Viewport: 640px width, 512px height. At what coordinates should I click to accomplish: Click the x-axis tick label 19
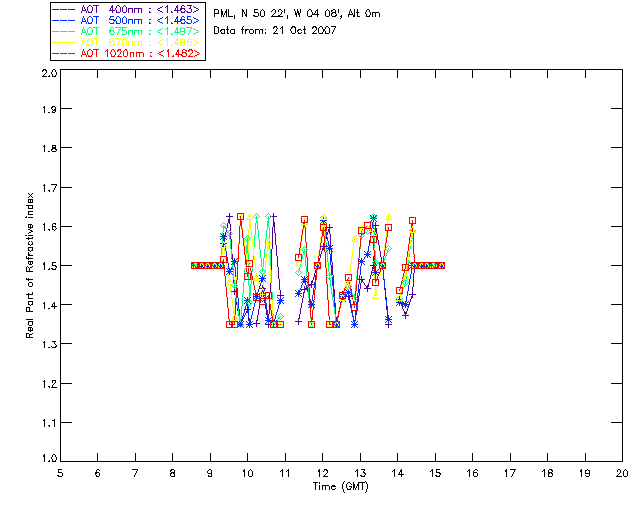(x=585, y=473)
